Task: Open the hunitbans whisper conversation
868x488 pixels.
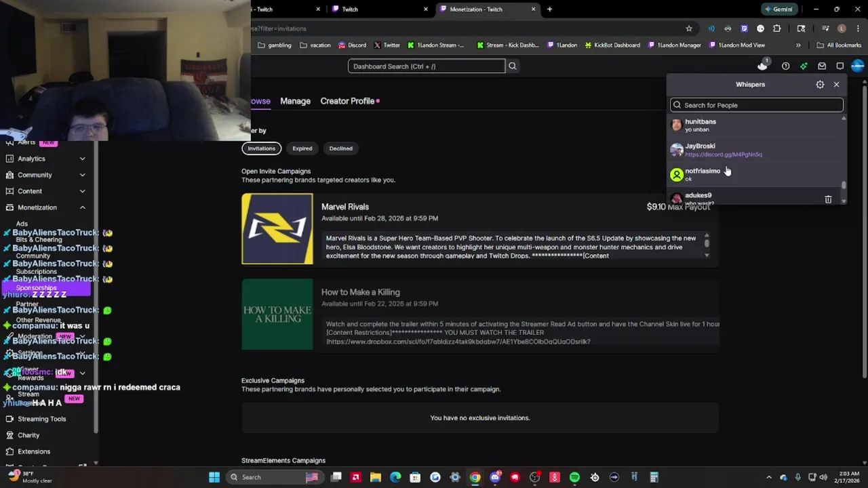Action: point(754,125)
